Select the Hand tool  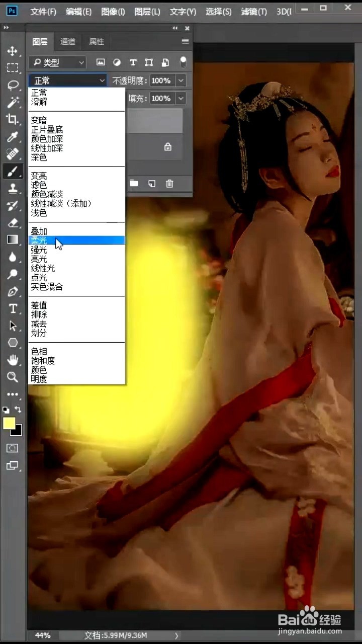click(13, 360)
